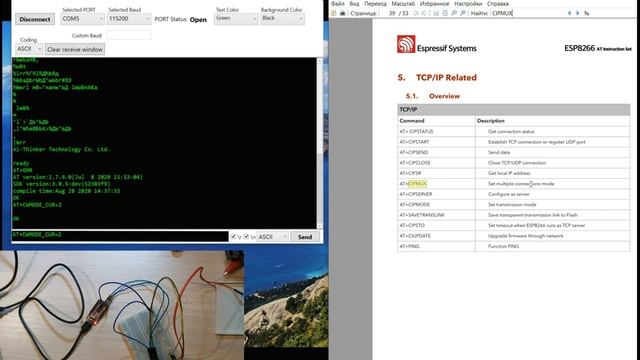This screenshot has height=360, width=640.
Task: Click the command input field with AT+CWMODE_CUR
Action: [120, 236]
